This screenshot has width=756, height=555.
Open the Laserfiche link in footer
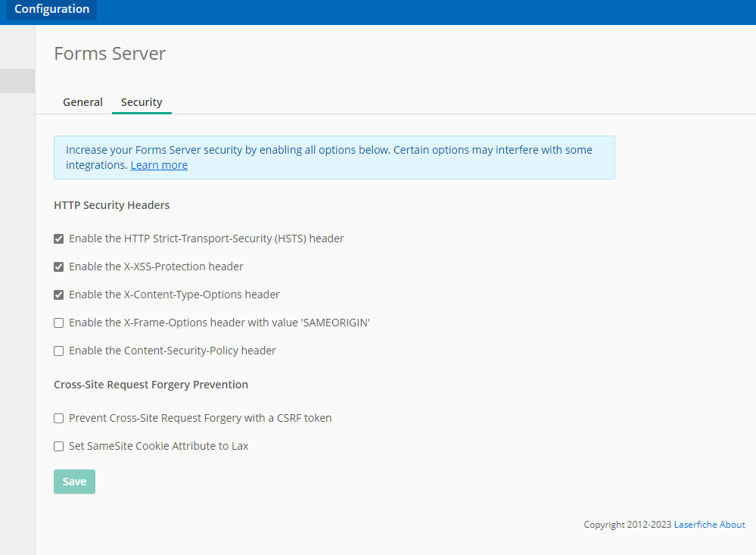(695, 525)
